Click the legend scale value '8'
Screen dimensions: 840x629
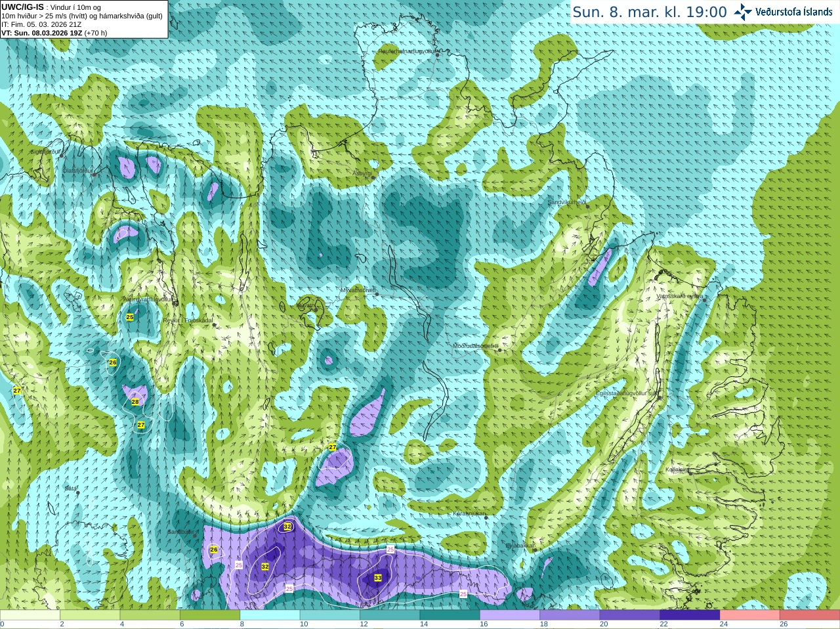[x=242, y=624]
